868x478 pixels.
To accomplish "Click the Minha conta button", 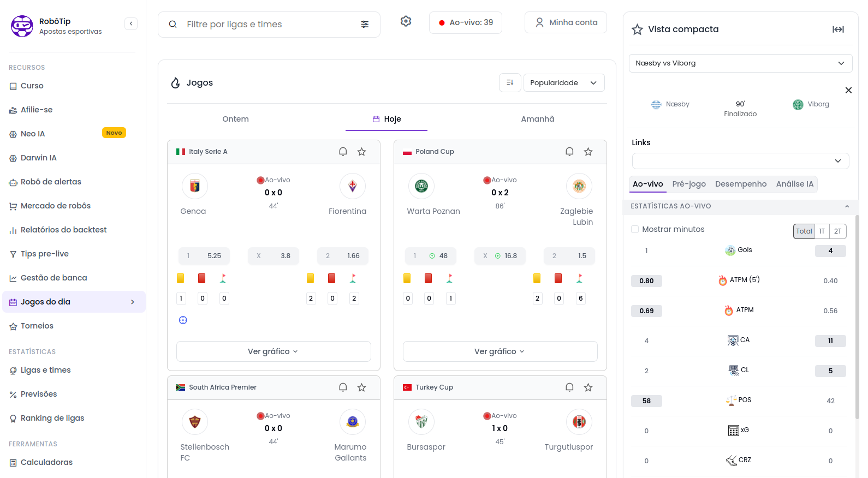I will [x=566, y=22].
